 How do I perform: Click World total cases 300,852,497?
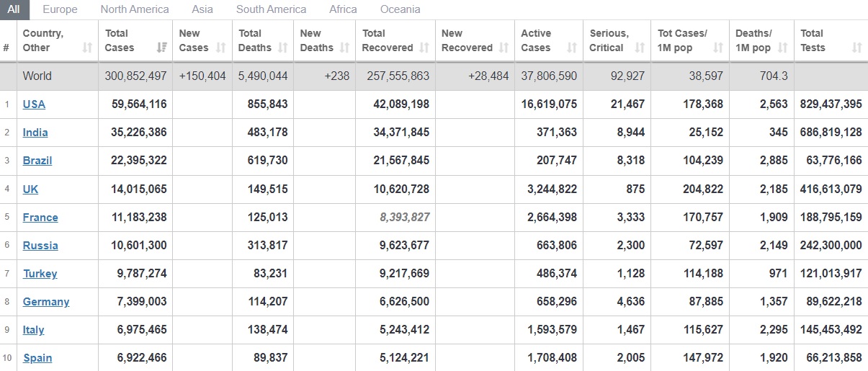point(135,76)
